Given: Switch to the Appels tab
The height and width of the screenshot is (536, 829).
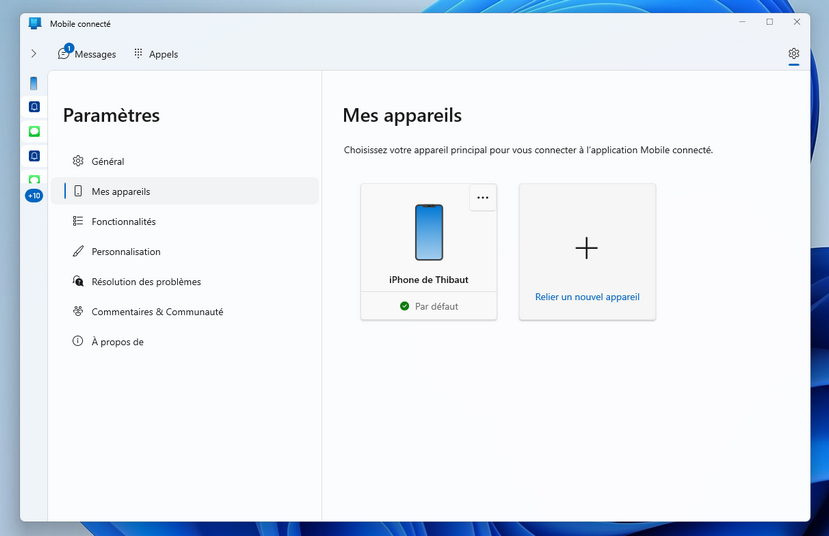Looking at the screenshot, I should 156,54.
